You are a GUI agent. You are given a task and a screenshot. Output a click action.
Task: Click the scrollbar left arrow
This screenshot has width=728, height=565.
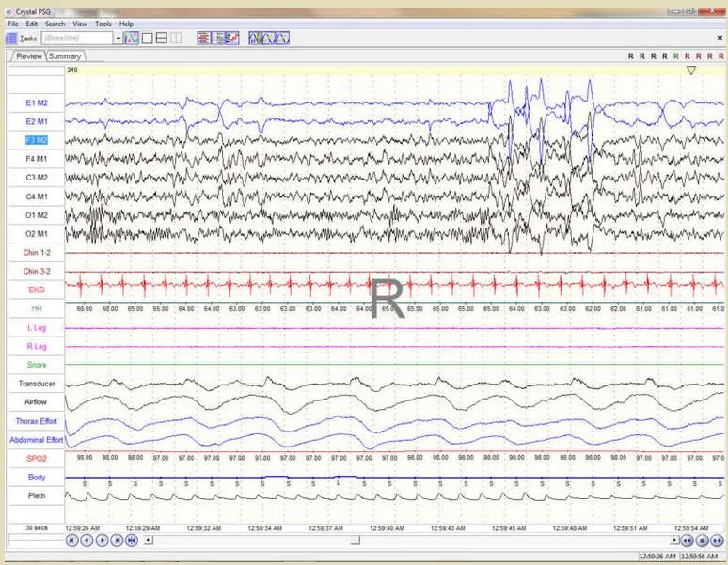point(148,540)
